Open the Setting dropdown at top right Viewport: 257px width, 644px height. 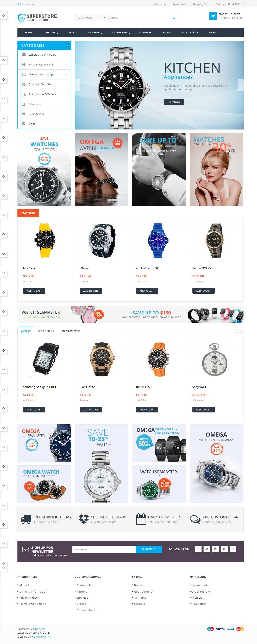(x=235, y=4)
